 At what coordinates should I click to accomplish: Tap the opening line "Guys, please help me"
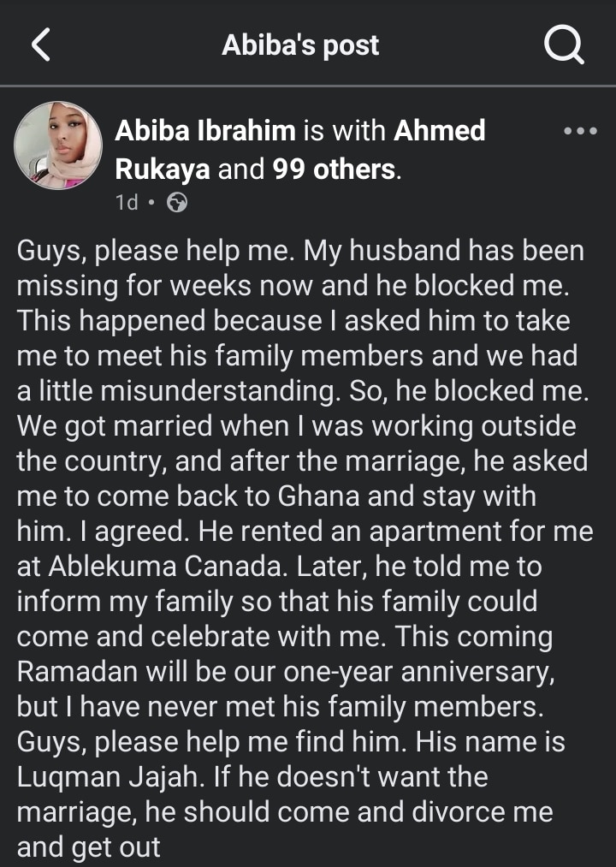click(156, 252)
